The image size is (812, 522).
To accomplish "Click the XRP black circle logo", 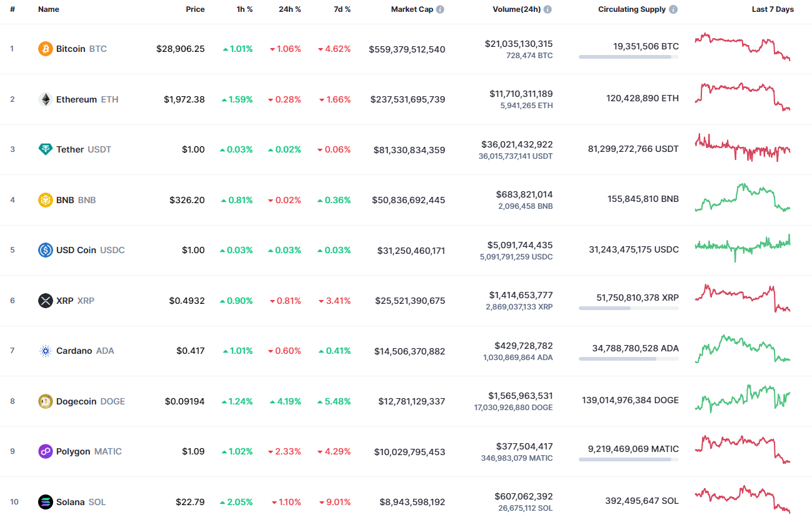I will [x=44, y=300].
